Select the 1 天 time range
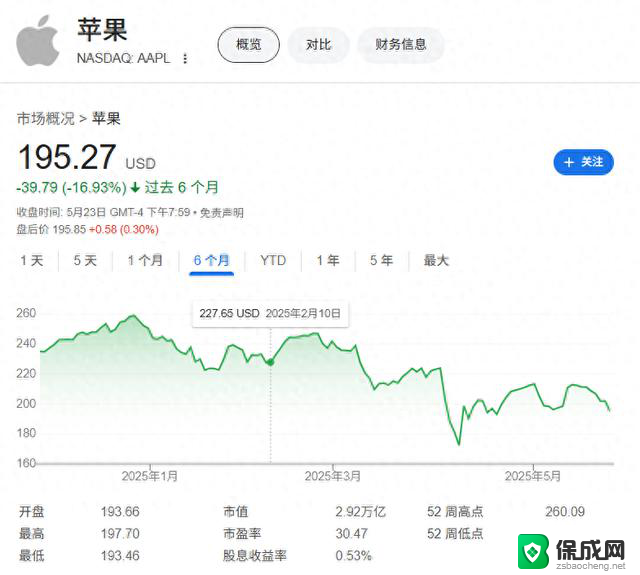640x575 pixels. (32, 260)
